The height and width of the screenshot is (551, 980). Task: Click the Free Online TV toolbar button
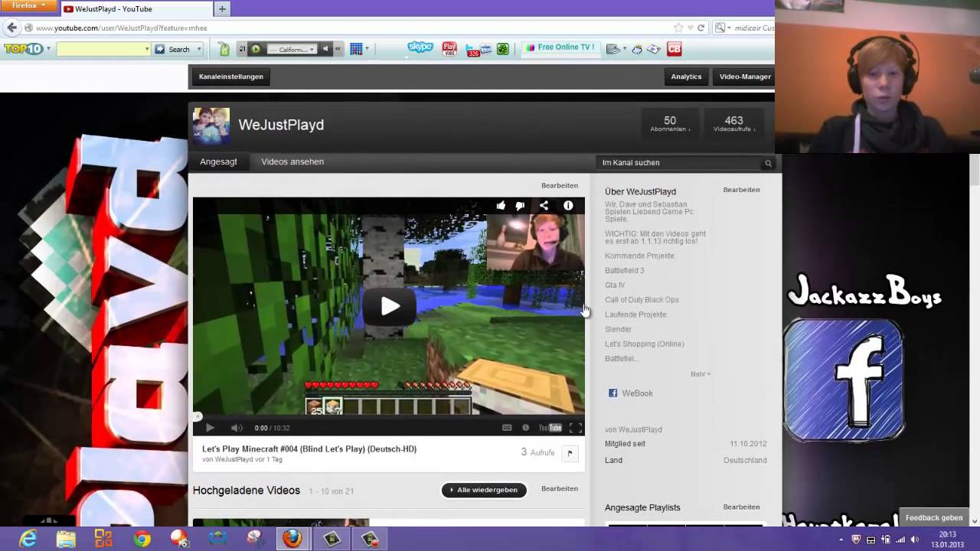coord(560,47)
